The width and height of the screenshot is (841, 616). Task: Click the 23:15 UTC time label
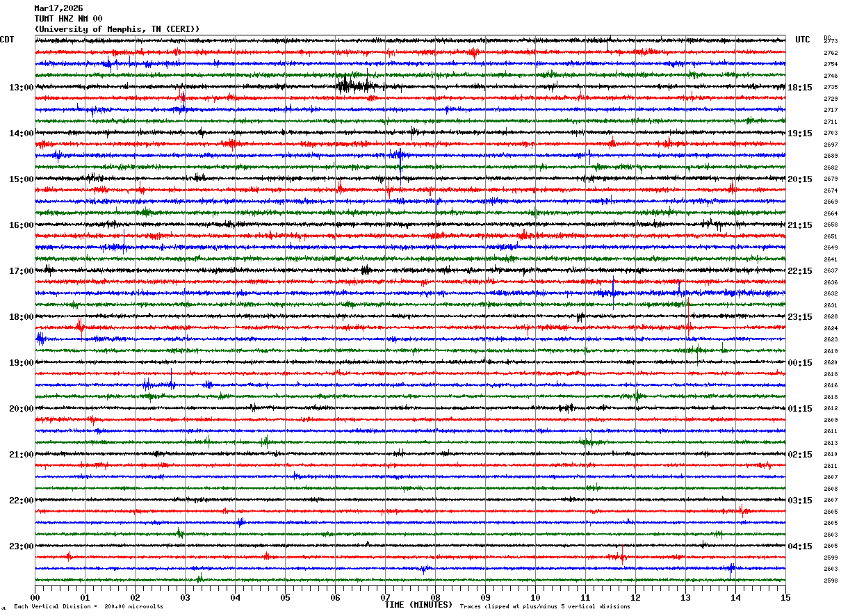(x=800, y=317)
